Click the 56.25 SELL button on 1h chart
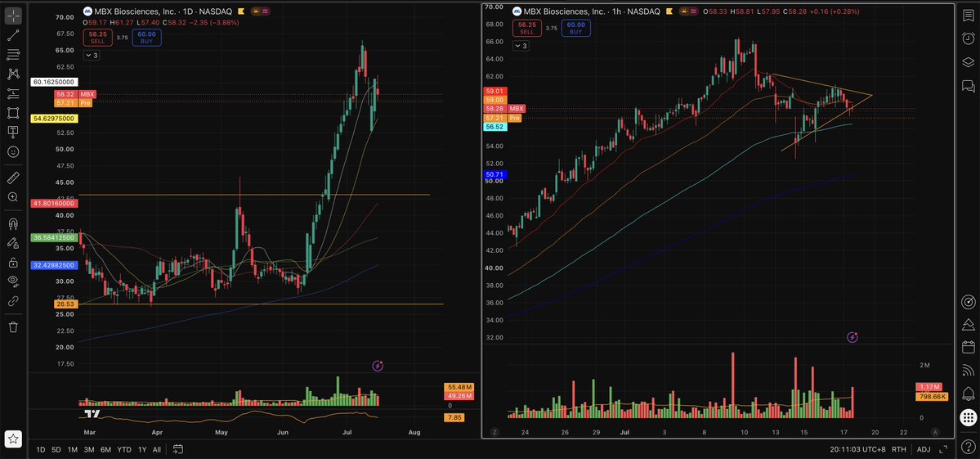Viewport: 980px width, 459px height. pyautogui.click(x=527, y=28)
